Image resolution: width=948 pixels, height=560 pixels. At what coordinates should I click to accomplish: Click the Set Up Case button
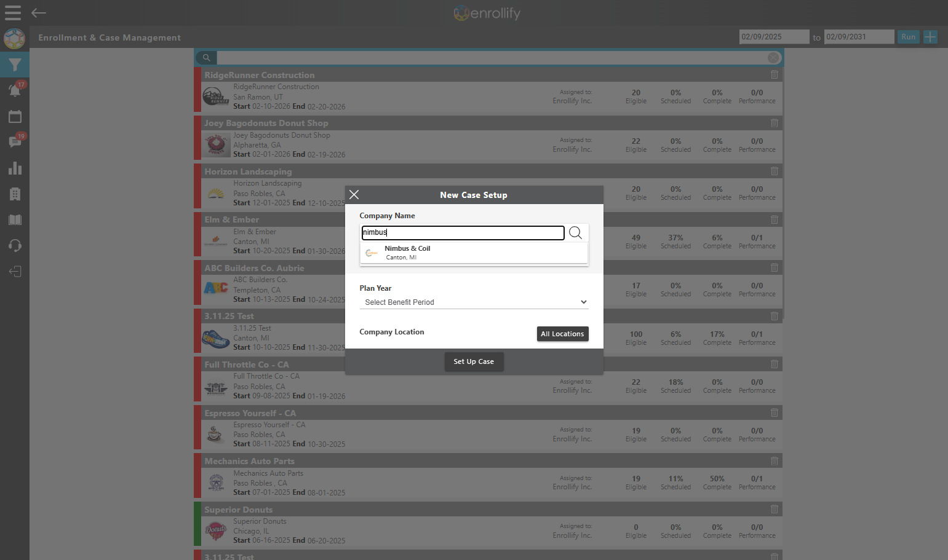474,361
